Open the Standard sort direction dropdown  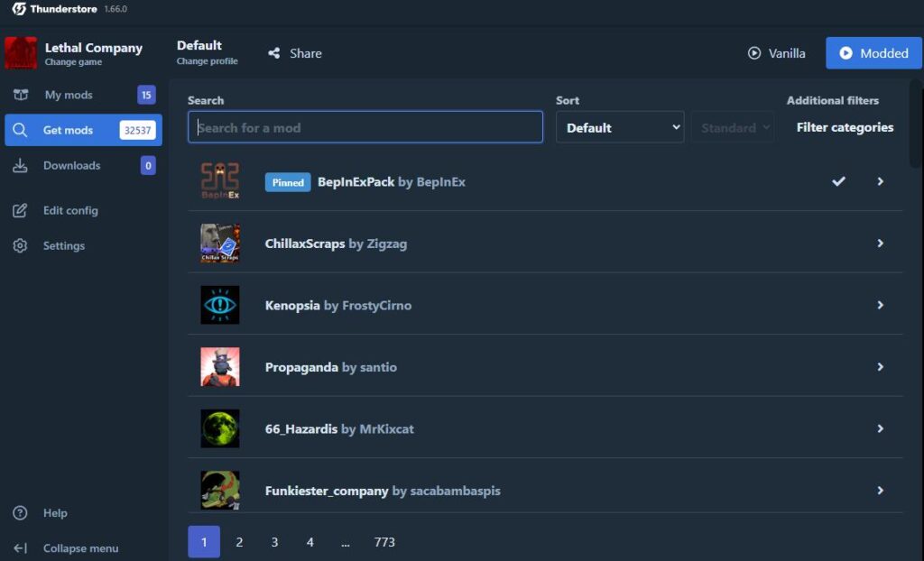click(x=733, y=128)
